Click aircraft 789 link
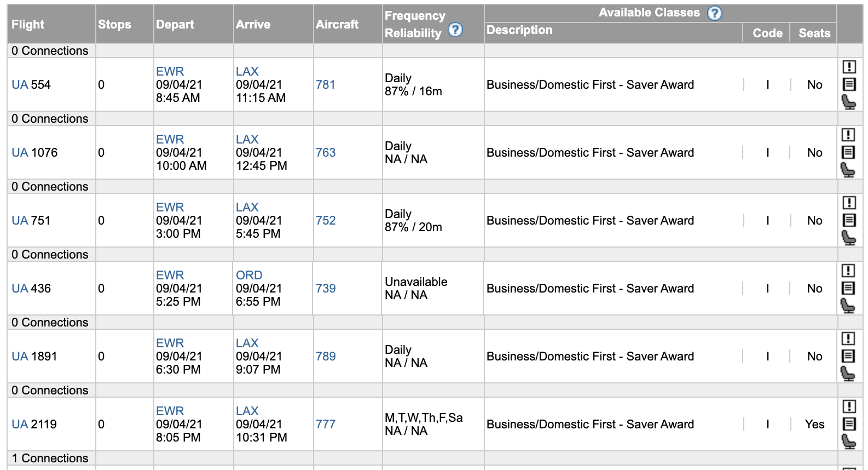This screenshot has height=470, width=868. coord(326,357)
